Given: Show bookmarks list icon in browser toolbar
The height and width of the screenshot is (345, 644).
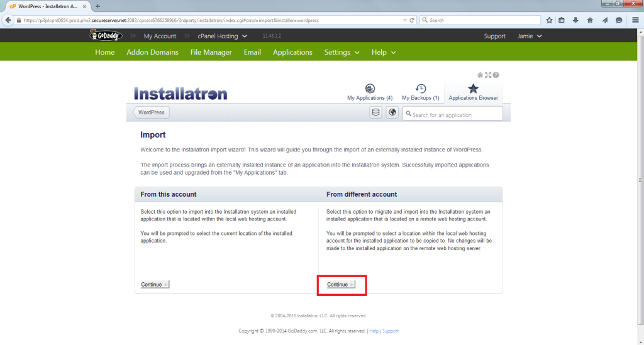Looking at the screenshot, I should click(562, 20).
